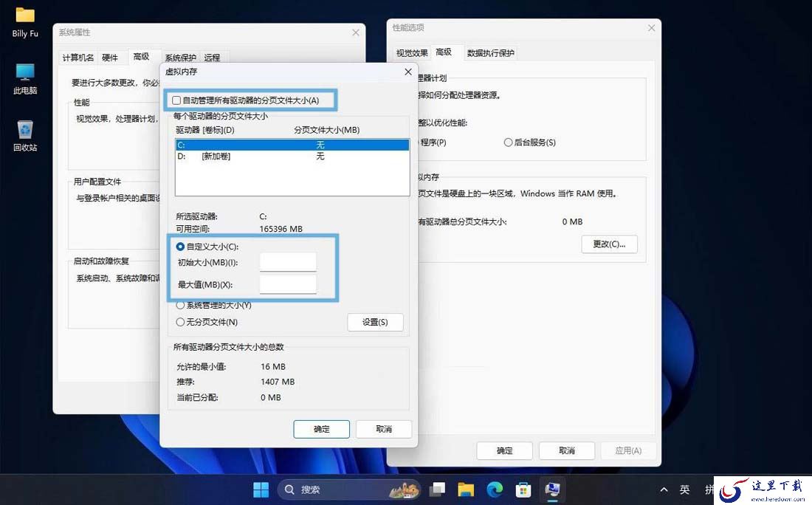Click the 设置(S) button

coord(375,322)
